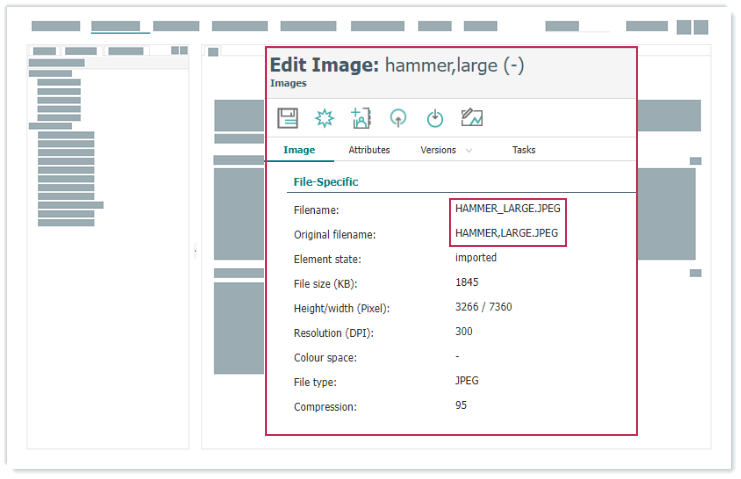The height and width of the screenshot is (479, 741).
Task: Click the resolution value 300
Action: pyautogui.click(x=464, y=331)
